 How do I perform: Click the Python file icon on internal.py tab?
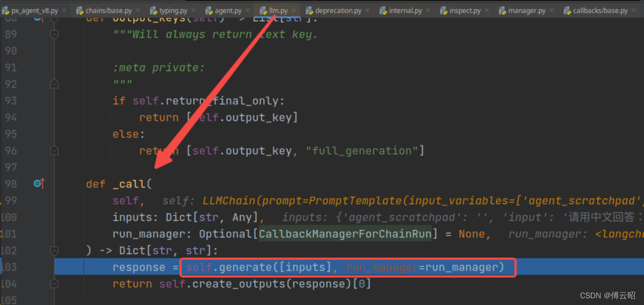pos(384,11)
